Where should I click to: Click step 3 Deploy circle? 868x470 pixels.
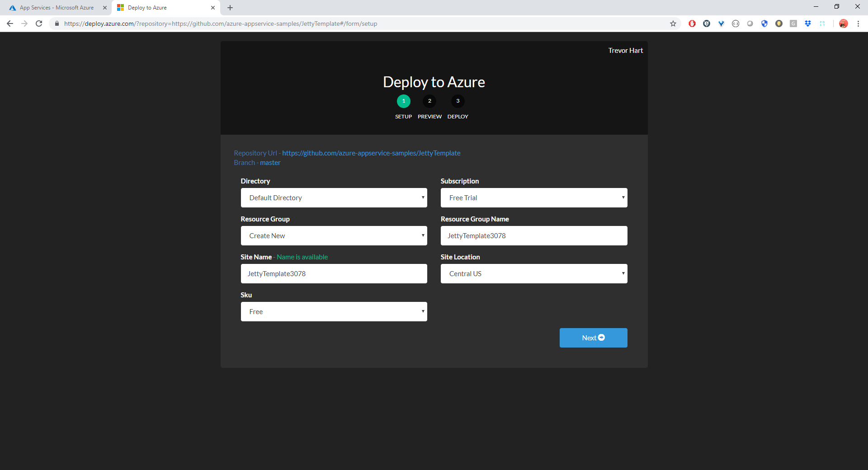click(x=458, y=101)
